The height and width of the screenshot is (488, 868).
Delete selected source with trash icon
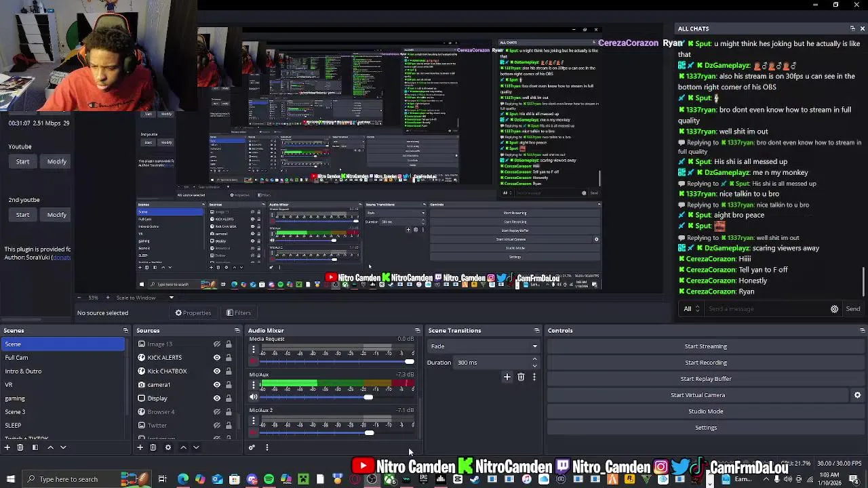pyautogui.click(x=153, y=447)
